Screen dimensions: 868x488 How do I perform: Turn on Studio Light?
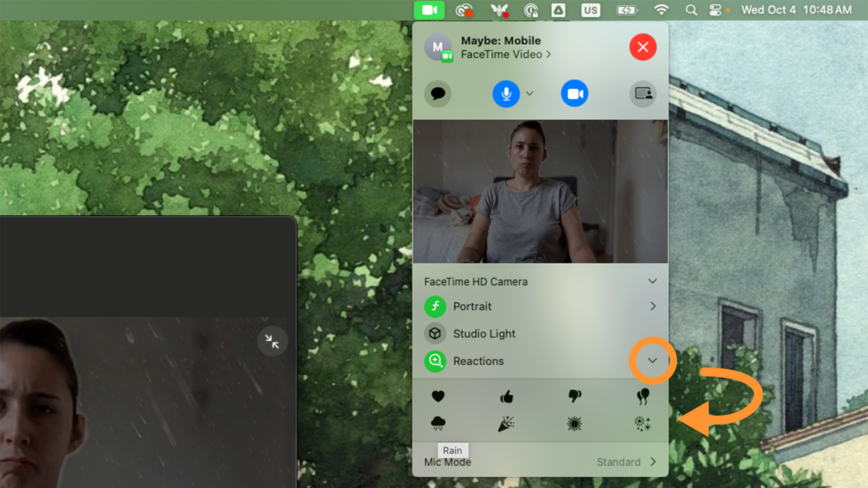pyautogui.click(x=484, y=334)
